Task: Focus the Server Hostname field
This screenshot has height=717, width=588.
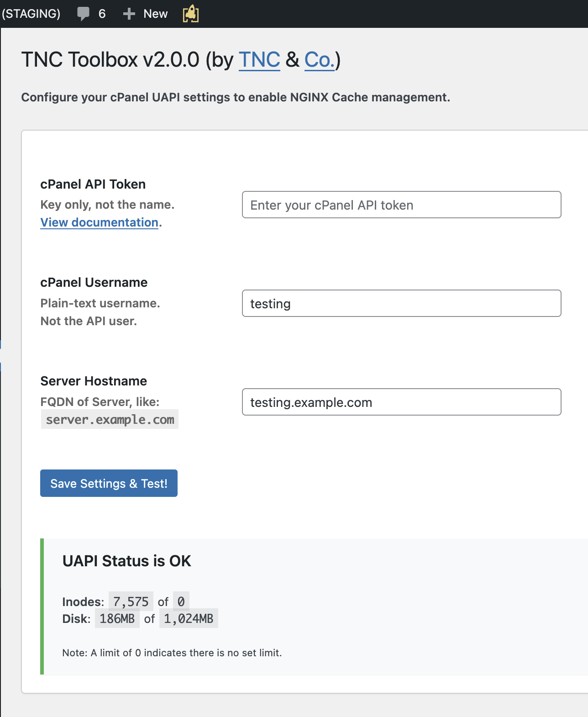Action: (402, 402)
